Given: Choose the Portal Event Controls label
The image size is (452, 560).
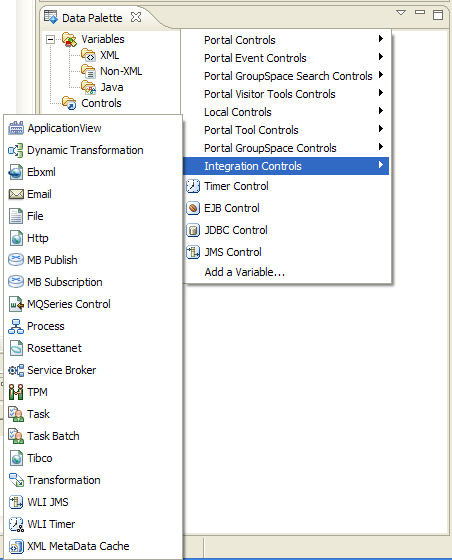Looking at the screenshot, I should click(x=255, y=58).
